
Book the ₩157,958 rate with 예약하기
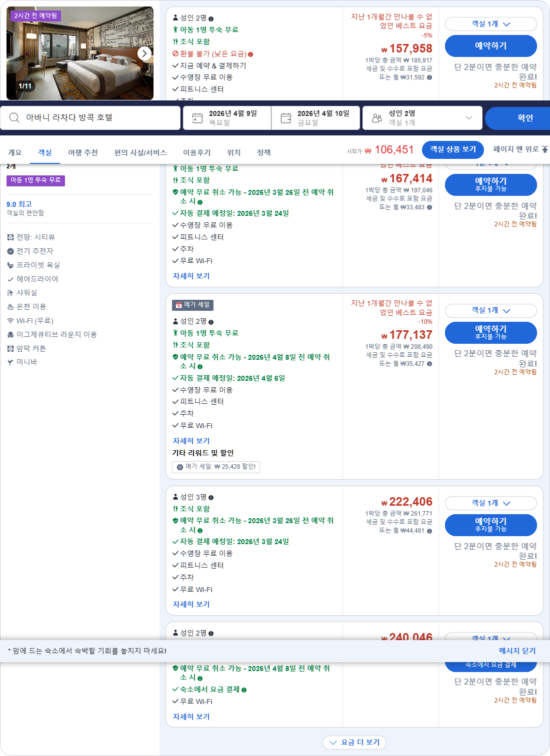491,46
